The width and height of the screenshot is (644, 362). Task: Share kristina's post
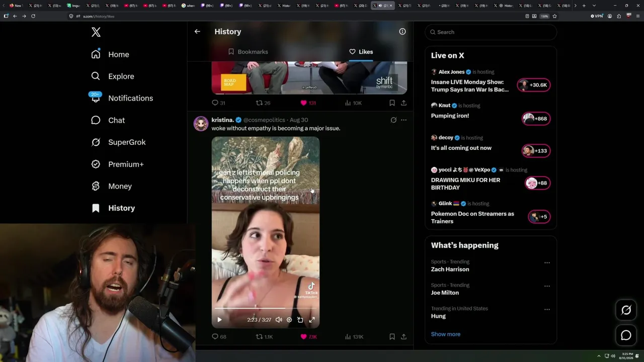click(404, 337)
